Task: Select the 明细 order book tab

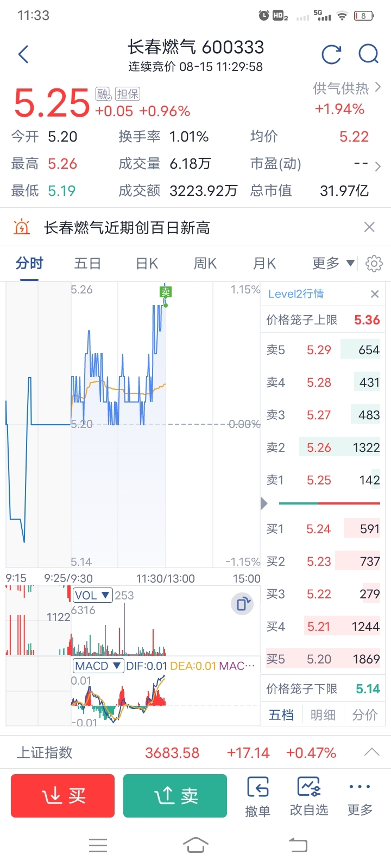Action: pyautogui.click(x=323, y=715)
